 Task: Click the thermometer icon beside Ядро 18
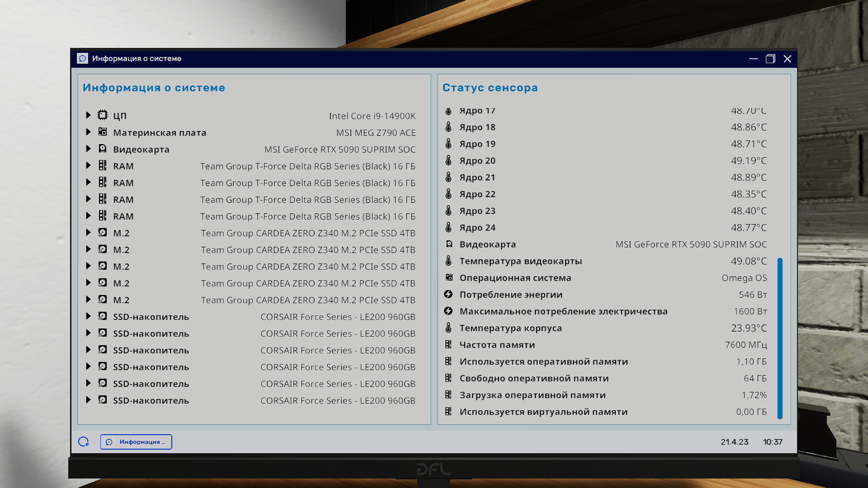(448, 127)
